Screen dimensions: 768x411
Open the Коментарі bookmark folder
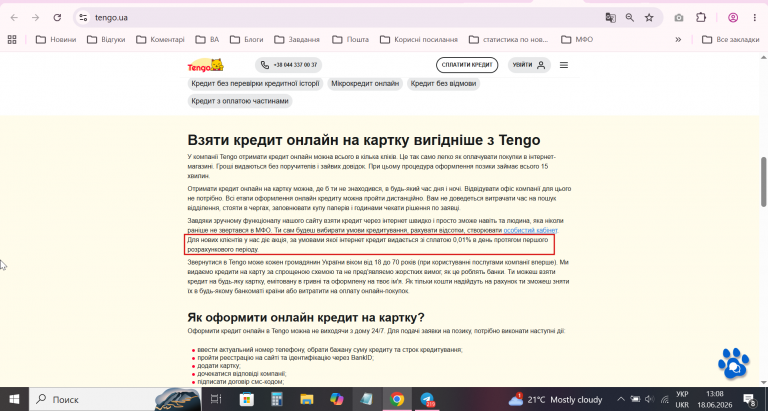[161, 39]
